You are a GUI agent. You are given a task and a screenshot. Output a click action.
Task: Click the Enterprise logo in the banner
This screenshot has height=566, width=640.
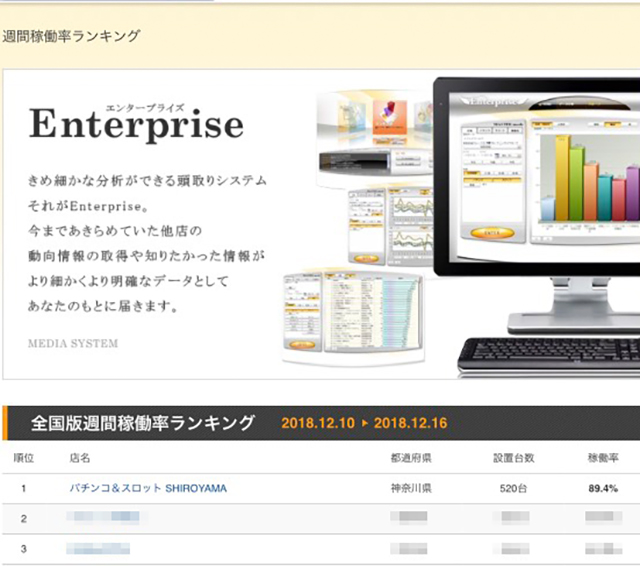click(136, 124)
